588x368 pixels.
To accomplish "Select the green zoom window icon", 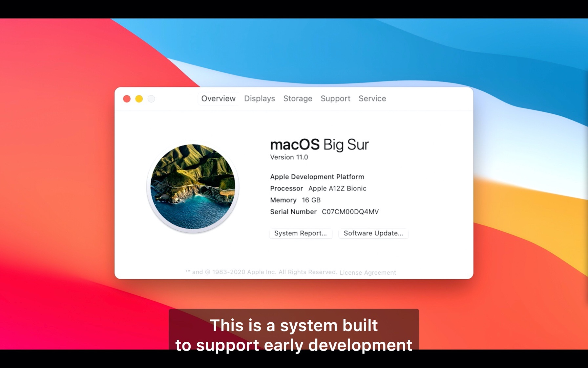I will tap(151, 99).
